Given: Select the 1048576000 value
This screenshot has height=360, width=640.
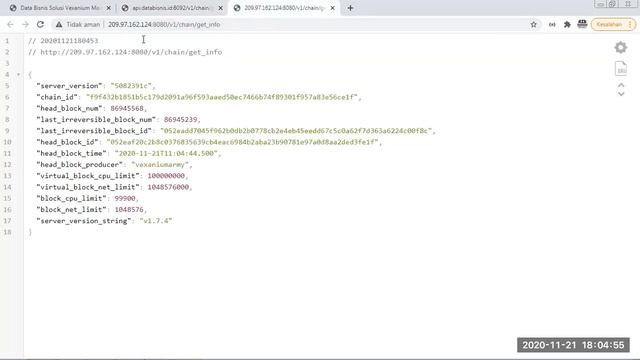Looking at the screenshot, I should pos(168,187).
